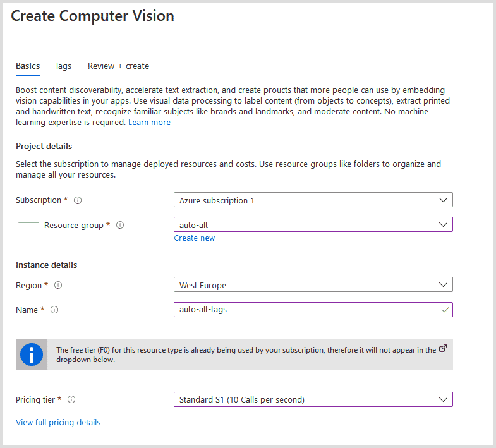Open the Region dropdown showing West Europe
496x448 pixels.
313,285
